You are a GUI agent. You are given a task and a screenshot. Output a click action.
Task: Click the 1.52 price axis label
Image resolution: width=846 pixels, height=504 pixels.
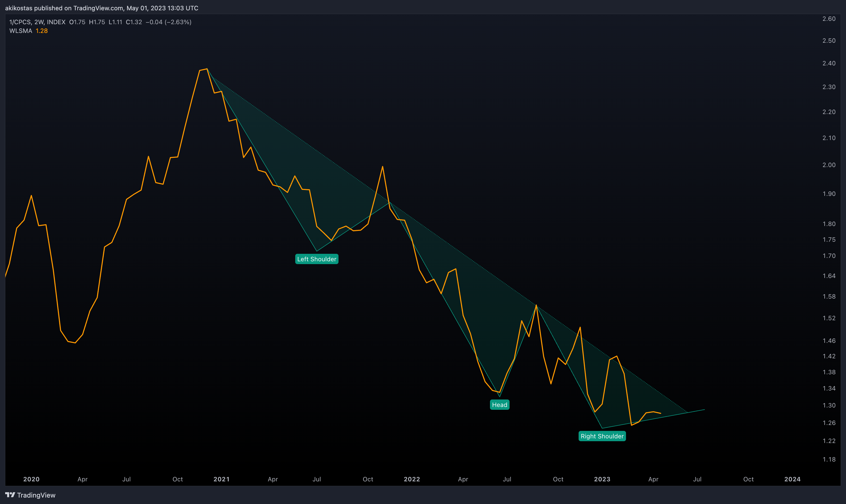829,318
